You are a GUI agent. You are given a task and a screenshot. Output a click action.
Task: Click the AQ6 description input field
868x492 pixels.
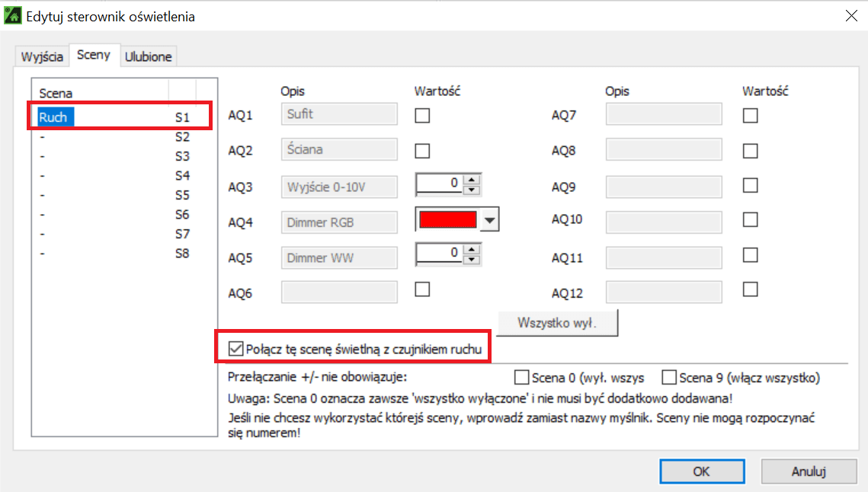[339, 292]
